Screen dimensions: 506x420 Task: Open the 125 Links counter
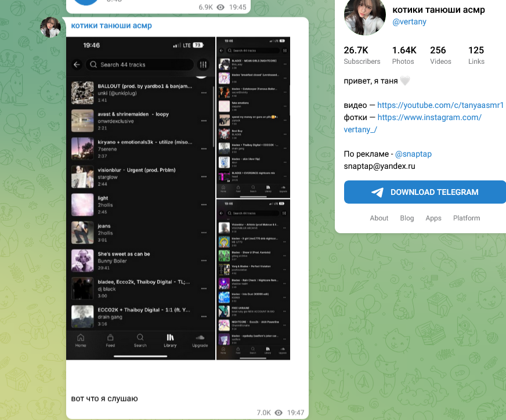click(x=476, y=55)
